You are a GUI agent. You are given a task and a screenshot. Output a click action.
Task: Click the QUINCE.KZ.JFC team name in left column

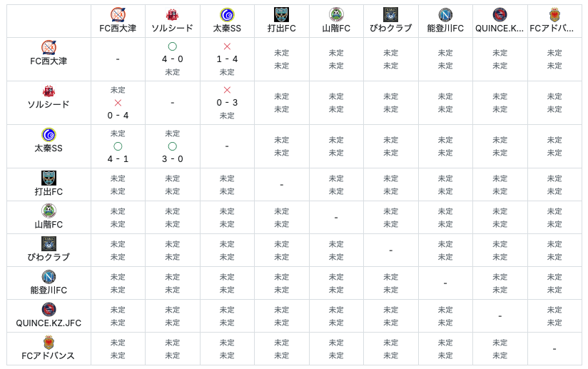click(49, 323)
